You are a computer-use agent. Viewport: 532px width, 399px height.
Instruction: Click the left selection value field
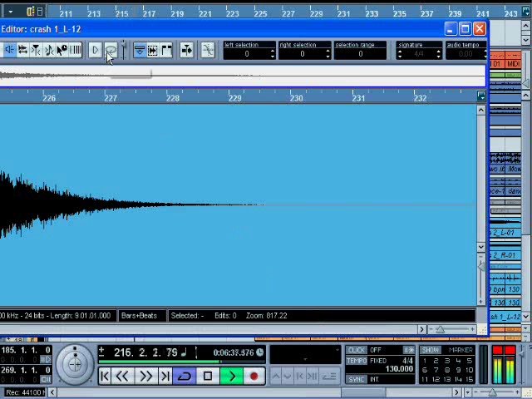pos(247,54)
